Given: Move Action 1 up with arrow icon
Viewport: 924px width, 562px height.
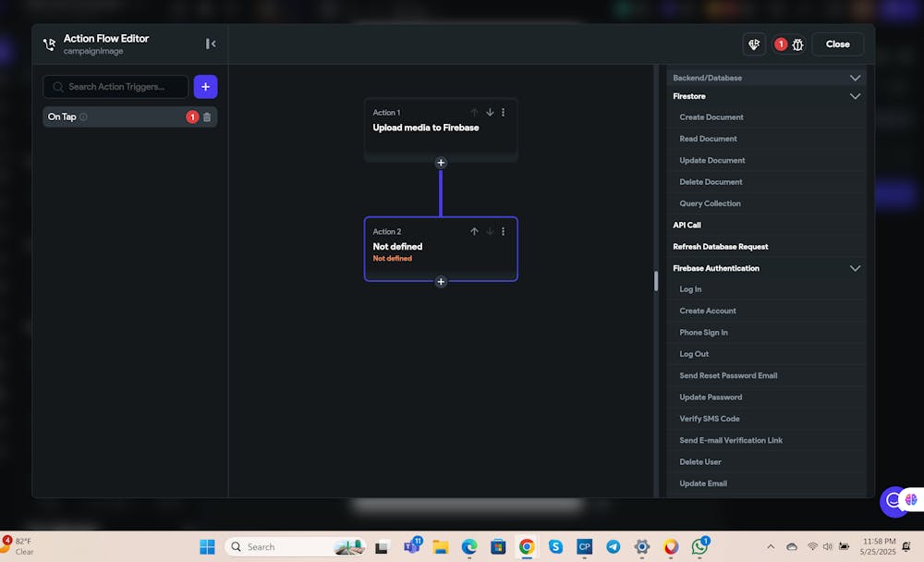Looking at the screenshot, I should [474, 112].
